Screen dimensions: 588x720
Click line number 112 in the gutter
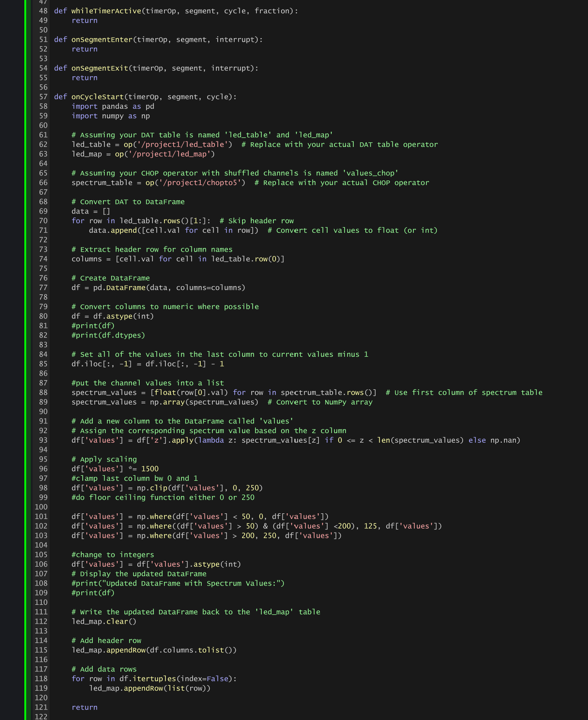coord(41,622)
